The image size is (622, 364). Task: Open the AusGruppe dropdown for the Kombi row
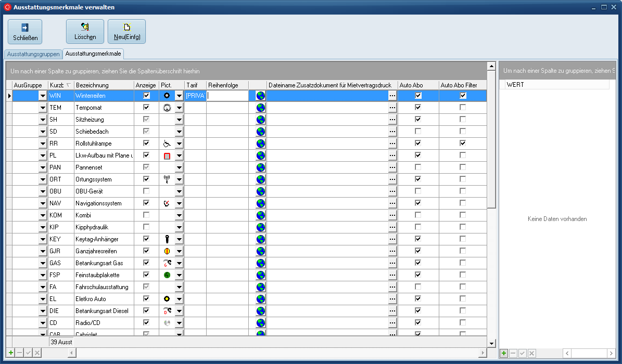(43, 215)
